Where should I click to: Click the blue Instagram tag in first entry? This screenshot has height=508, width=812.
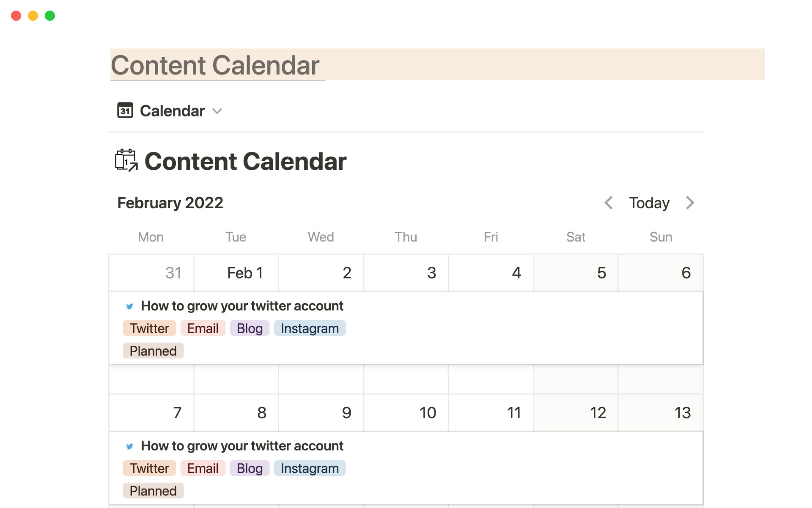pyautogui.click(x=310, y=329)
